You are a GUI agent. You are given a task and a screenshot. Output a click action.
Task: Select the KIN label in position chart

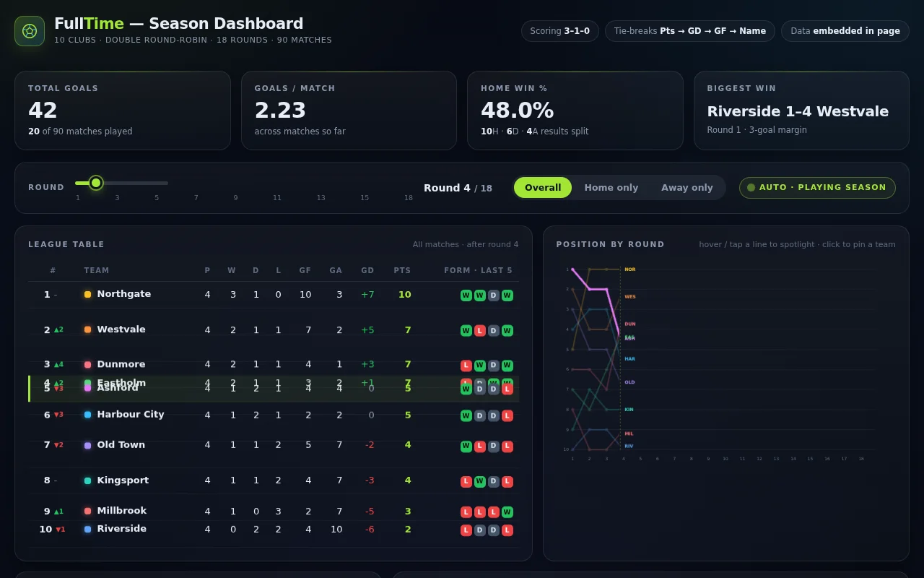(629, 410)
